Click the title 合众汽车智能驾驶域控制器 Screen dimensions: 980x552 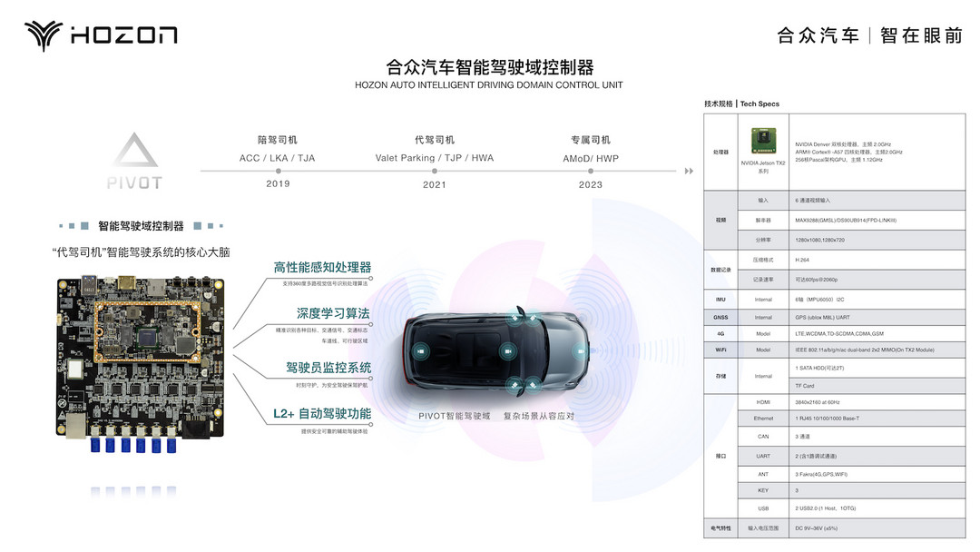point(489,67)
